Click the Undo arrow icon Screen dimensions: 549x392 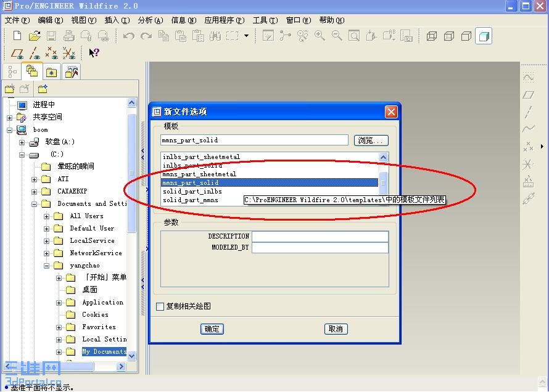(x=129, y=36)
